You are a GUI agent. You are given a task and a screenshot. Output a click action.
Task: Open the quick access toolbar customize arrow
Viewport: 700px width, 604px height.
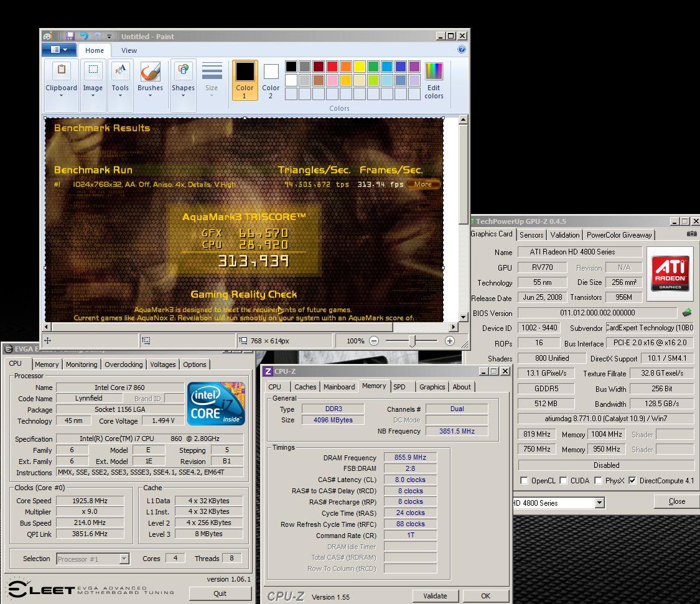[109, 37]
